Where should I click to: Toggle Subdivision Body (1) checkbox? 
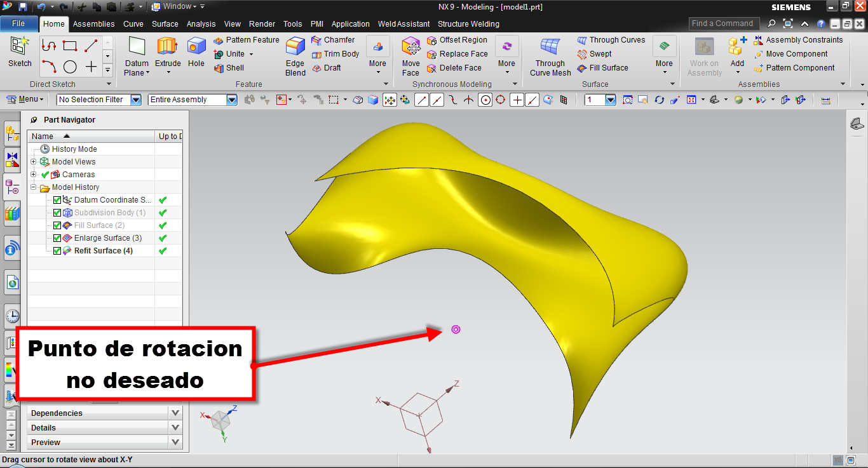[57, 213]
